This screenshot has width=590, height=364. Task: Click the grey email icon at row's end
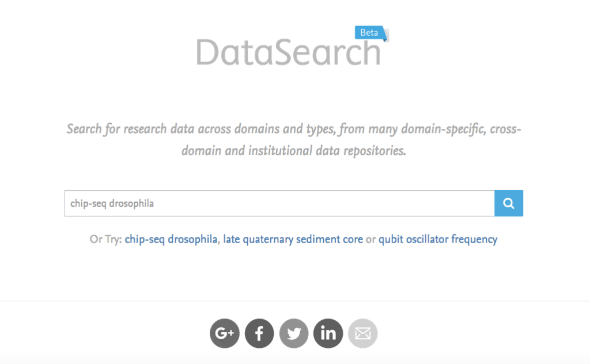click(x=363, y=333)
